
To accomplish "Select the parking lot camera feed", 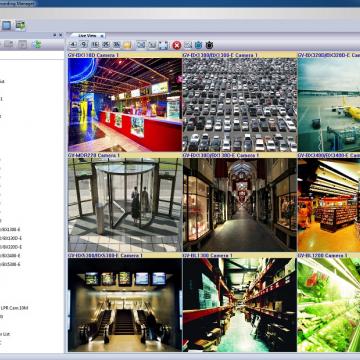I will point(240,105).
